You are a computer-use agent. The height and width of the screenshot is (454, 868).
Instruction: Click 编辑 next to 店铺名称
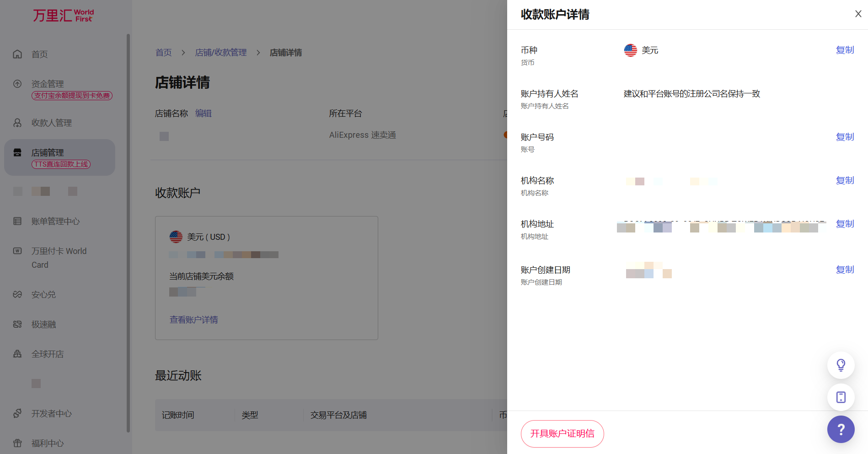pos(204,113)
